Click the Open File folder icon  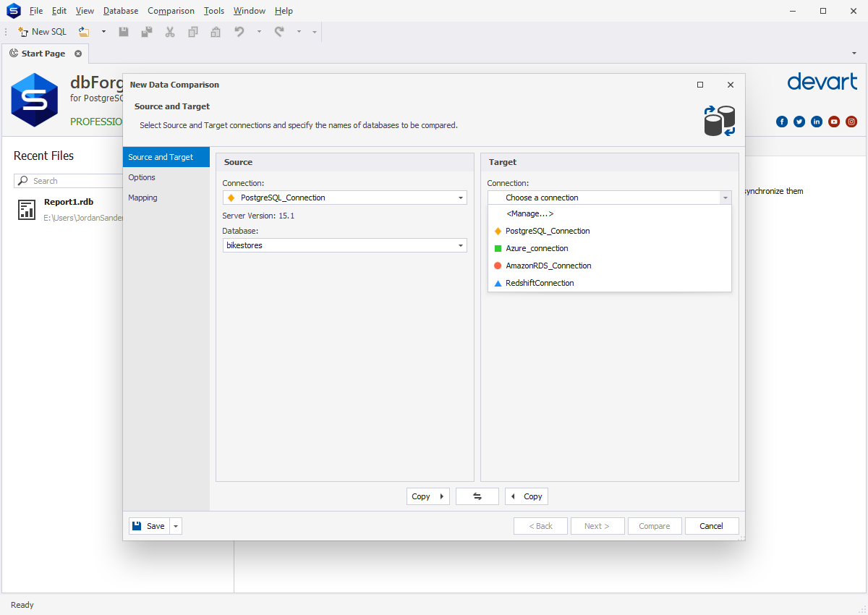[x=84, y=32]
